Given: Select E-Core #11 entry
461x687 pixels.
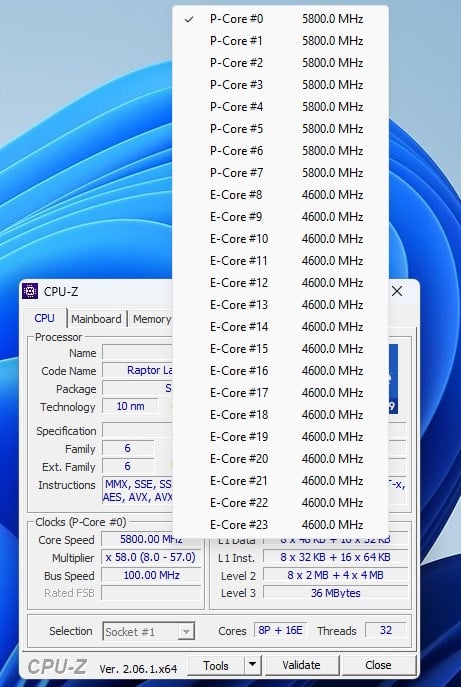Looking at the screenshot, I should [x=280, y=261].
